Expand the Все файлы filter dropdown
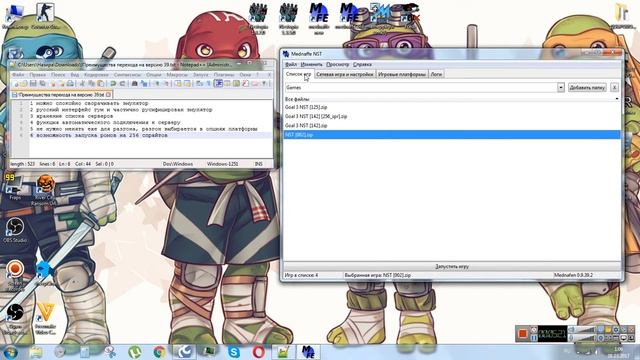This screenshot has height=360, width=640. point(617,99)
